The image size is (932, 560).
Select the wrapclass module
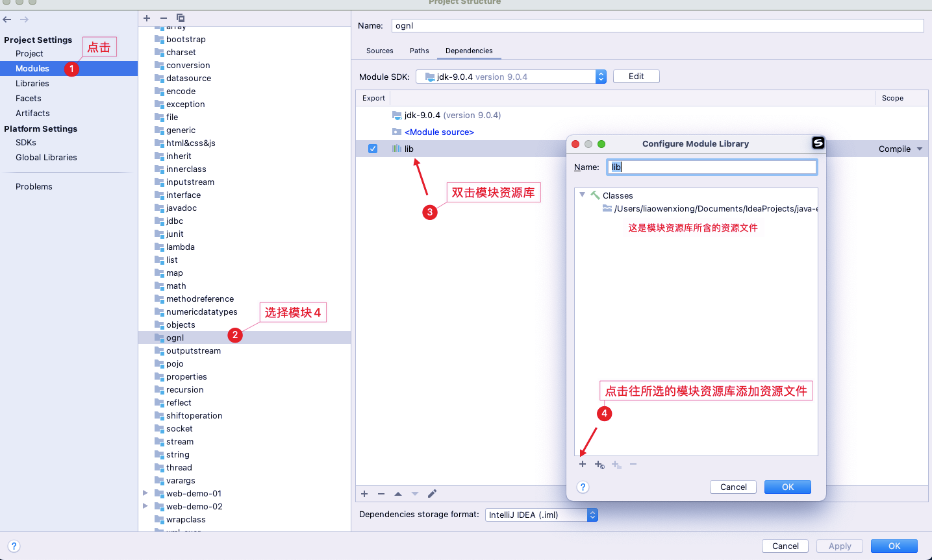(186, 519)
